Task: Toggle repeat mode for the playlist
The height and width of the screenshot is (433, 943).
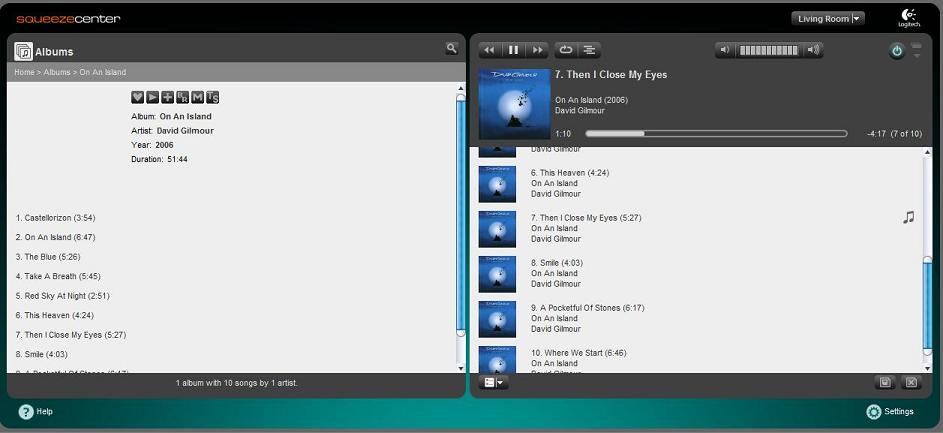Action: tap(566, 50)
